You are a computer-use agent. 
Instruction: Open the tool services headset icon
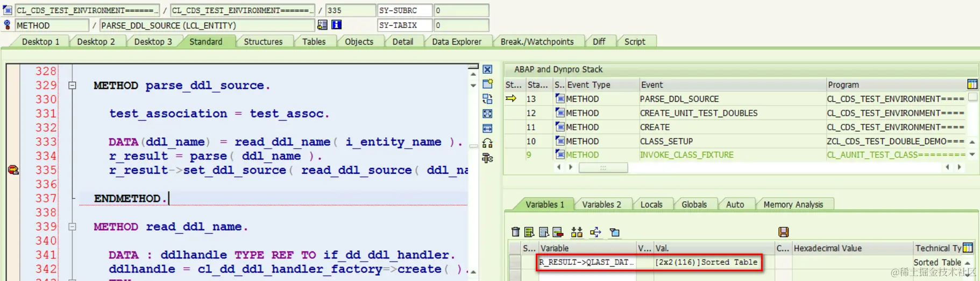(x=487, y=143)
